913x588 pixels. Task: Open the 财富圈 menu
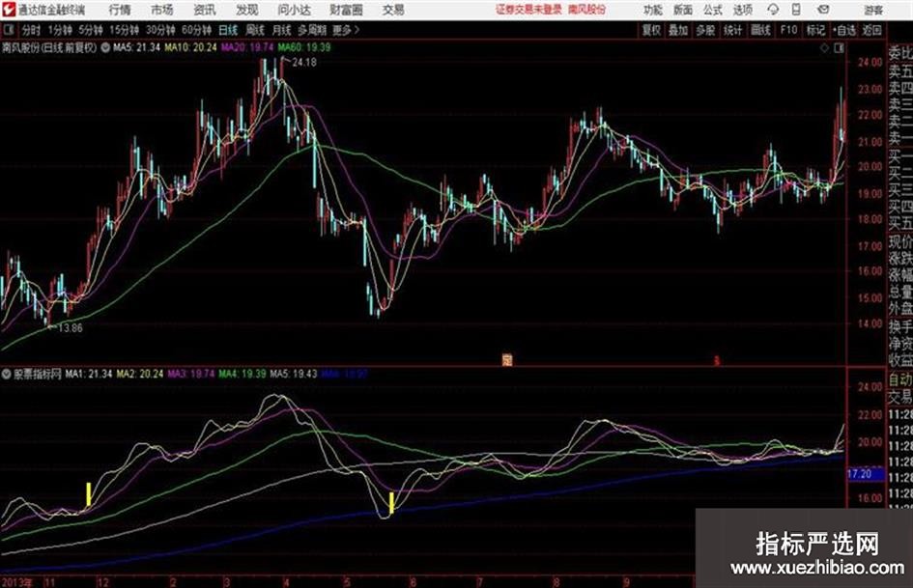346,10
